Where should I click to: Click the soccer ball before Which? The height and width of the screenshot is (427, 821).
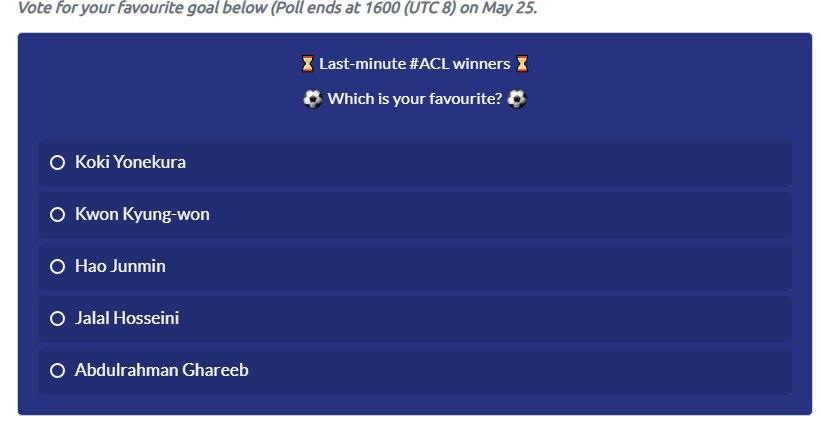coord(313,99)
